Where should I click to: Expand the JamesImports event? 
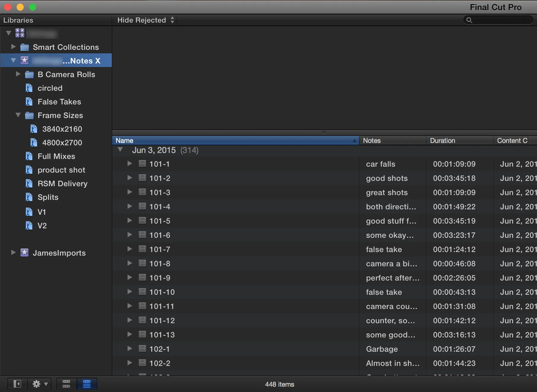coord(13,252)
